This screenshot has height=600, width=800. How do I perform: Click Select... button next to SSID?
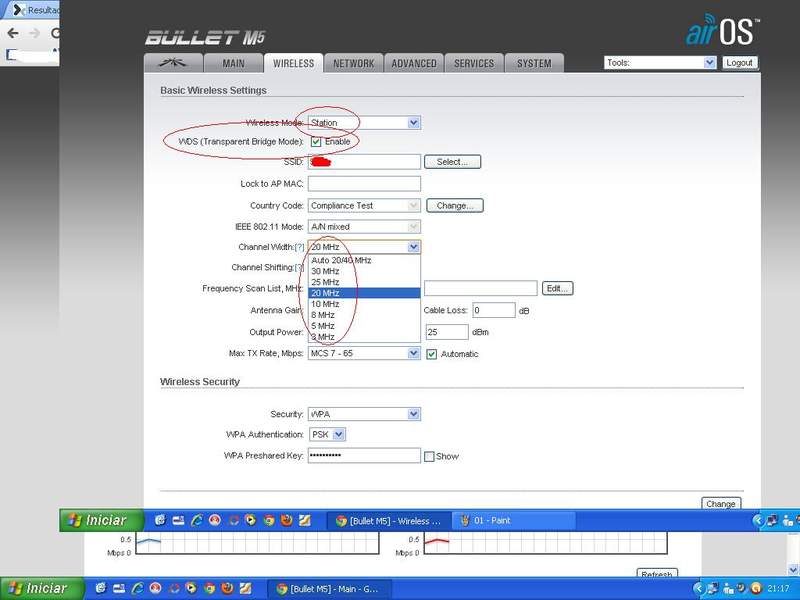click(453, 162)
